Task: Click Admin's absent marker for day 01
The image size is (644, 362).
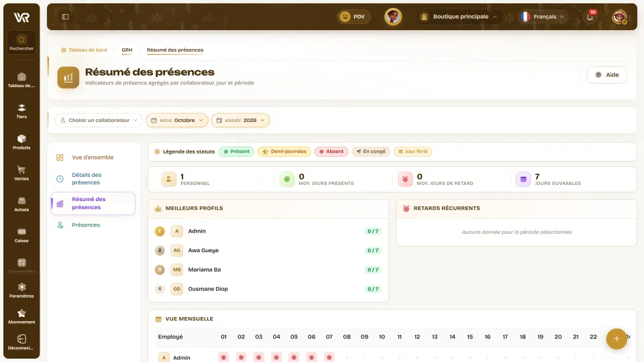Action: 223,357
